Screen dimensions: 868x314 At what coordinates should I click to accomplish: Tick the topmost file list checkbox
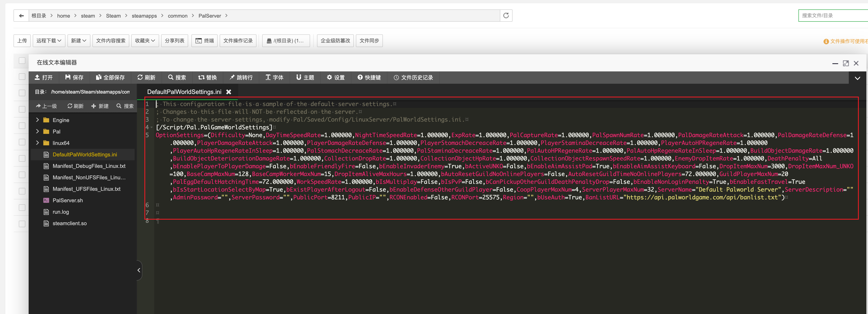[x=22, y=61]
